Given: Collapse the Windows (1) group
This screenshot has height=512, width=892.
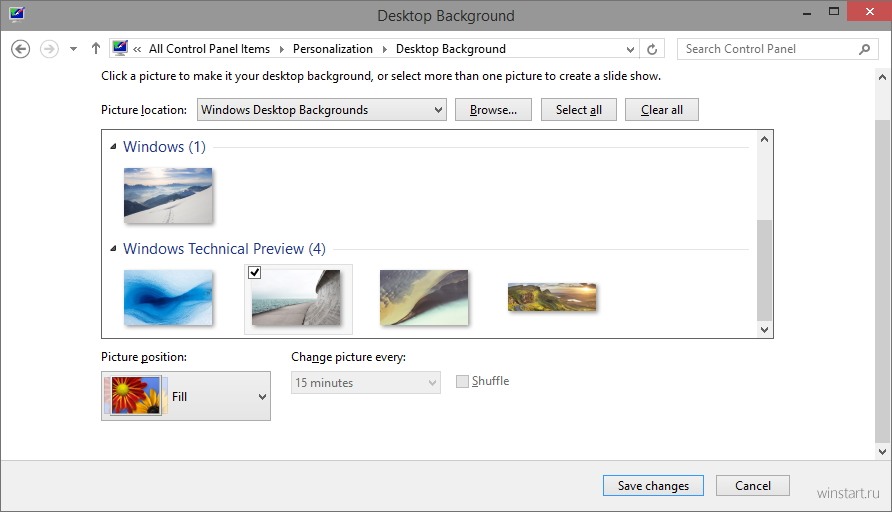Looking at the screenshot, I should tap(113, 147).
